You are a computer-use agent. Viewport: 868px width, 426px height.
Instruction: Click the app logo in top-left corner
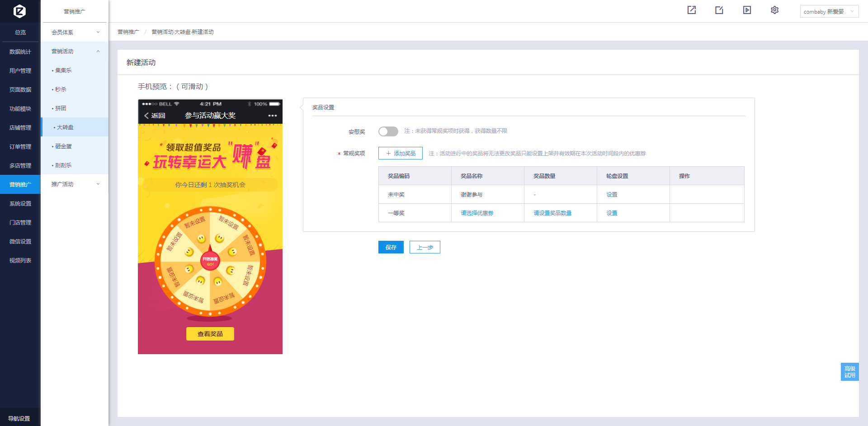point(19,11)
